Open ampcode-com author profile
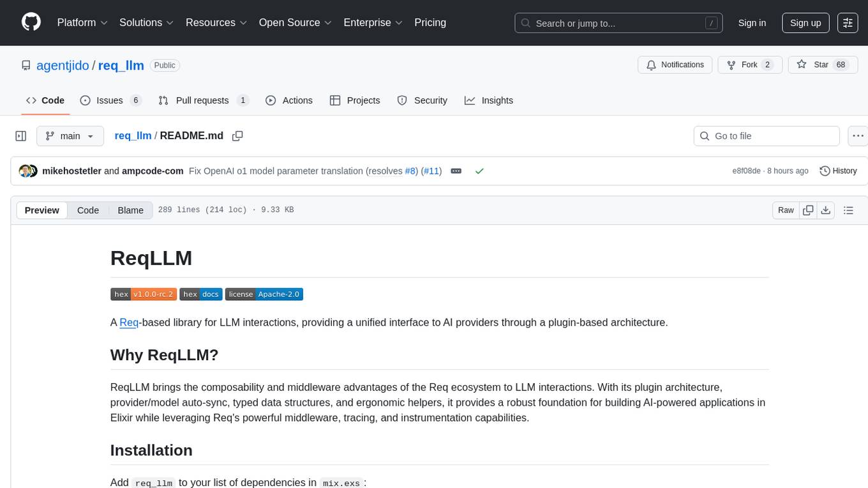The width and height of the screenshot is (868, 488). point(153,171)
